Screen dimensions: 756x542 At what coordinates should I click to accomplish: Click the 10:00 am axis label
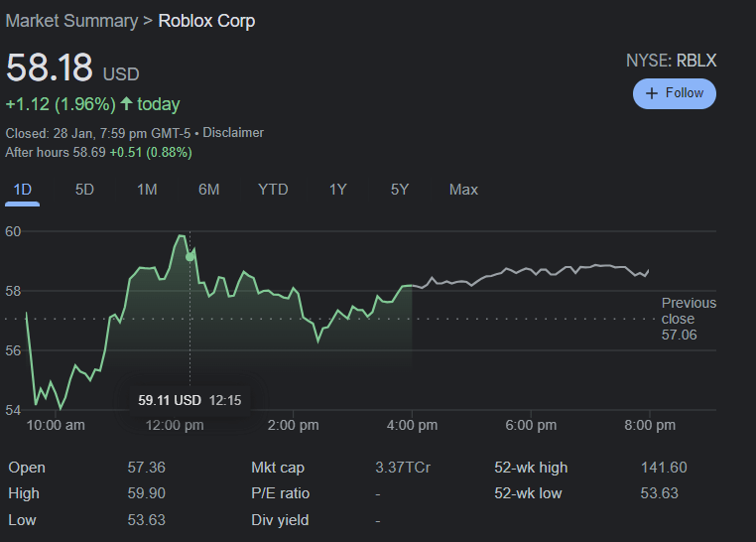pyautogui.click(x=56, y=425)
